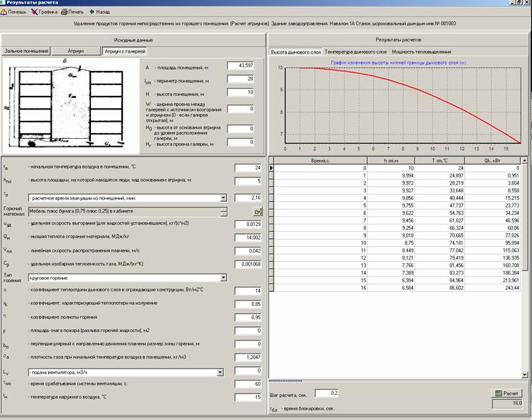The image size is (532, 420).
Task: Click the Шаг расчета input field
Action: [327, 393]
